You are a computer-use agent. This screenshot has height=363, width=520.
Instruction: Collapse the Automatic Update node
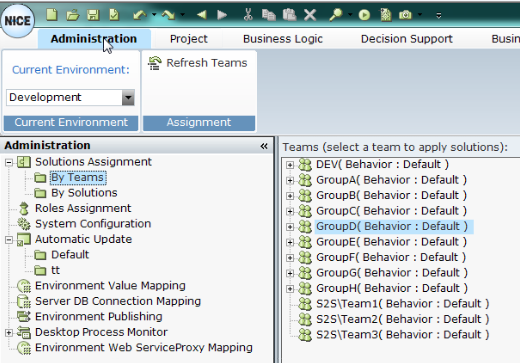coord(9,240)
